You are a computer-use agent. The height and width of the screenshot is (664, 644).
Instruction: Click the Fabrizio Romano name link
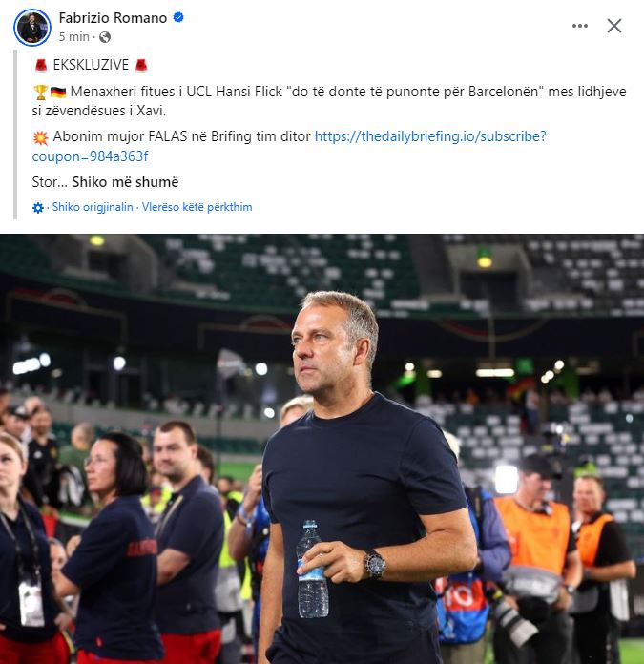[113, 19]
